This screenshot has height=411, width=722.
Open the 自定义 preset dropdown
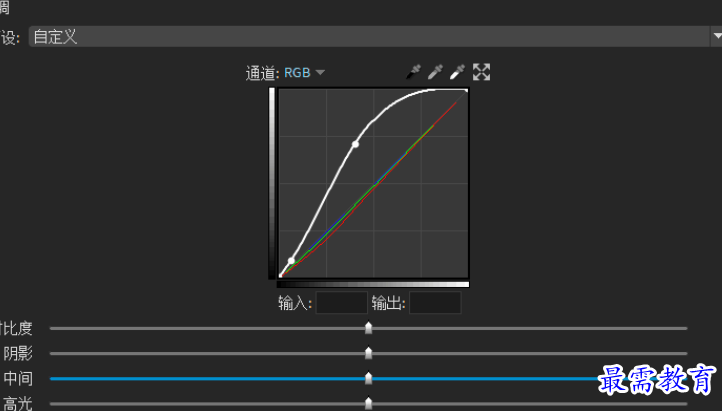(x=369, y=36)
